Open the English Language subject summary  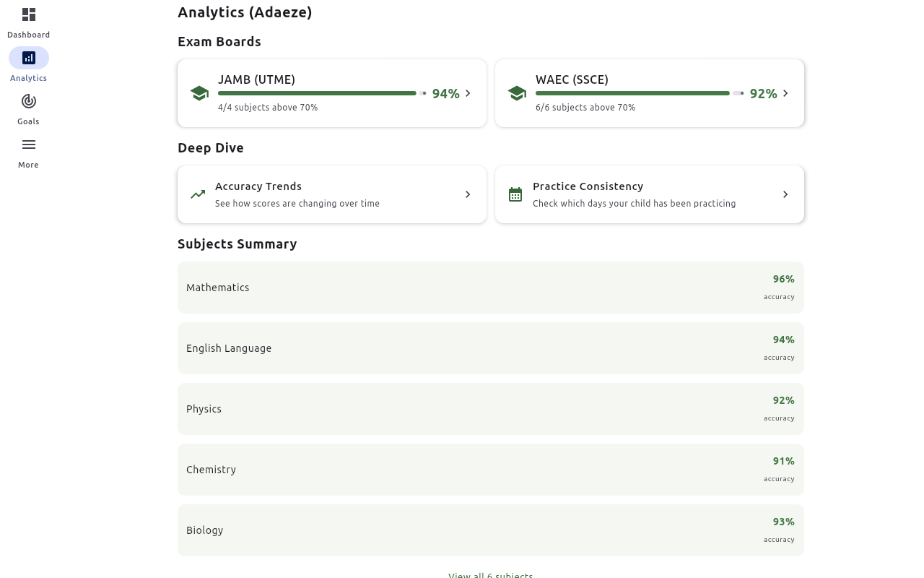point(491,348)
